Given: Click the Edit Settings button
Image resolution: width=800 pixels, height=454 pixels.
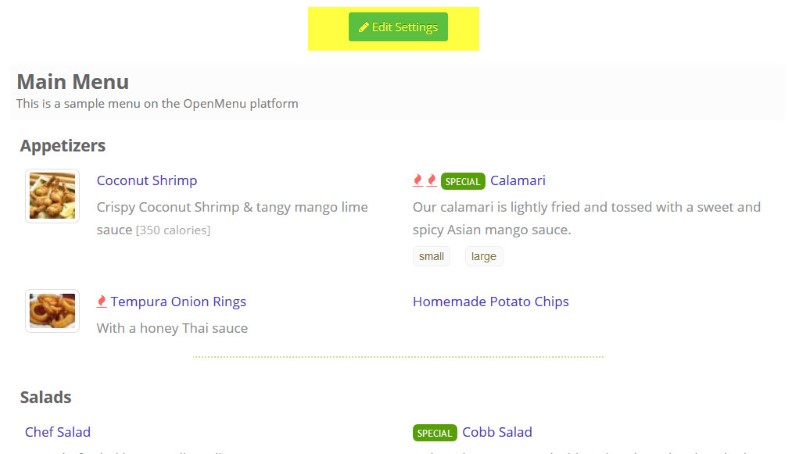Looking at the screenshot, I should [398, 27].
